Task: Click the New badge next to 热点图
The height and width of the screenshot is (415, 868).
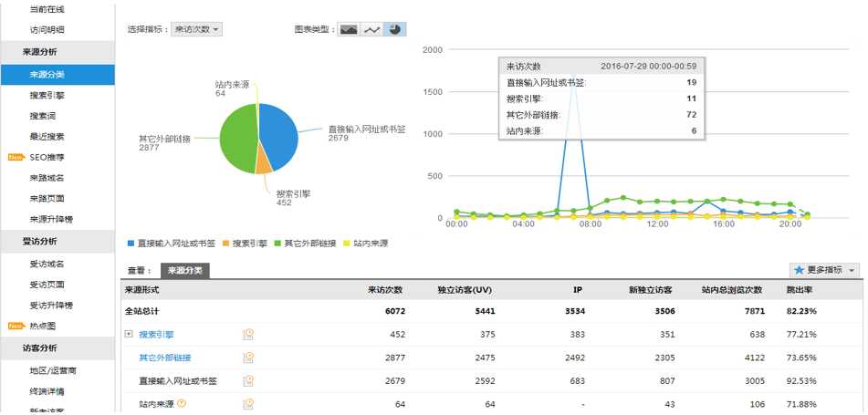Action: pyautogui.click(x=16, y=327)
